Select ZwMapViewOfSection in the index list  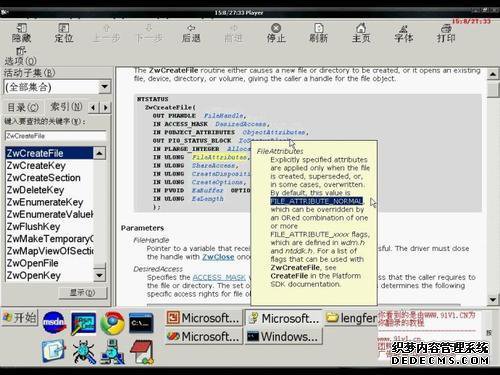(49, 251)
